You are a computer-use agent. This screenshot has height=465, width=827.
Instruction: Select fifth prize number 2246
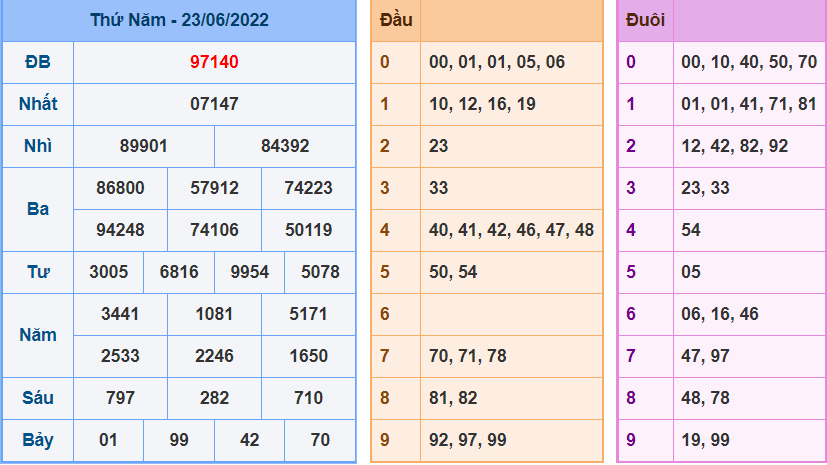[x=214, y=356]
